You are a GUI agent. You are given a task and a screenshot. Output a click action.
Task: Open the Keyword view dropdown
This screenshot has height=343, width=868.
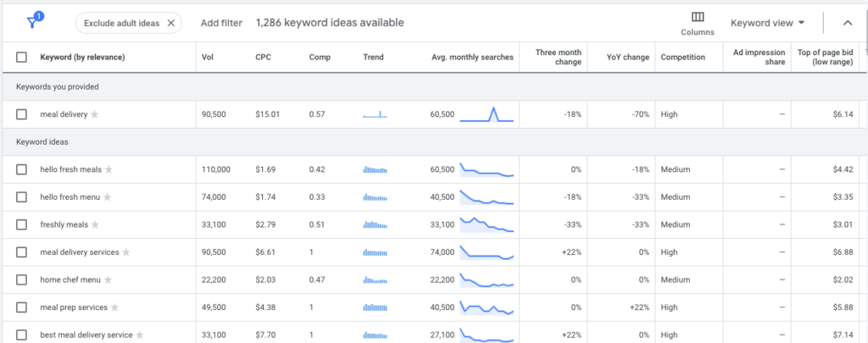(x=767, y=23)
